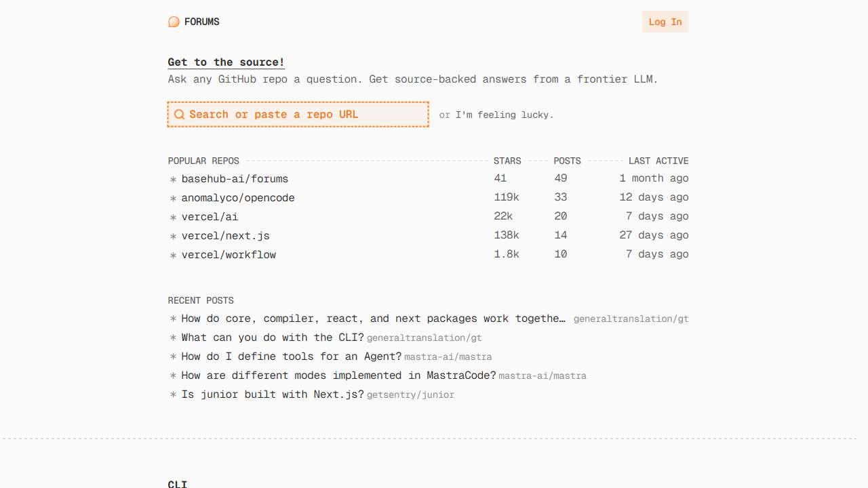Click the magnifying glass icon in the search box
This screenshot has width=868, height=488.
coord(179,114)
